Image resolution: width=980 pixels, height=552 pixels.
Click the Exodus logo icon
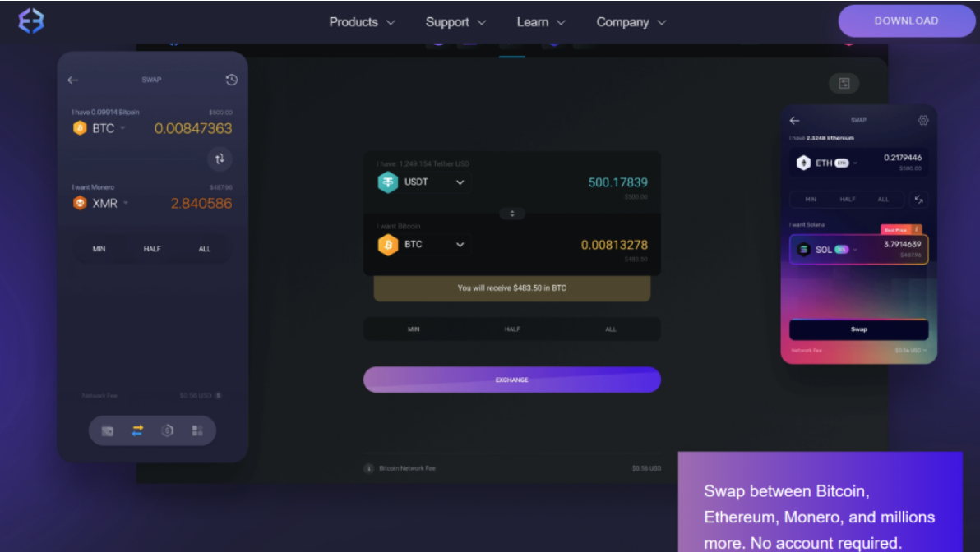(31, 21)
